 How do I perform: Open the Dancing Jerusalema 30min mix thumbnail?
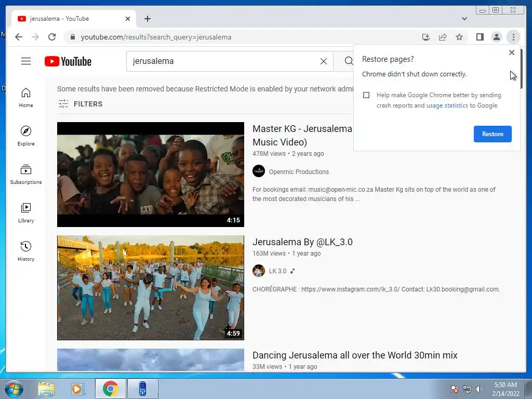[151, 360]
